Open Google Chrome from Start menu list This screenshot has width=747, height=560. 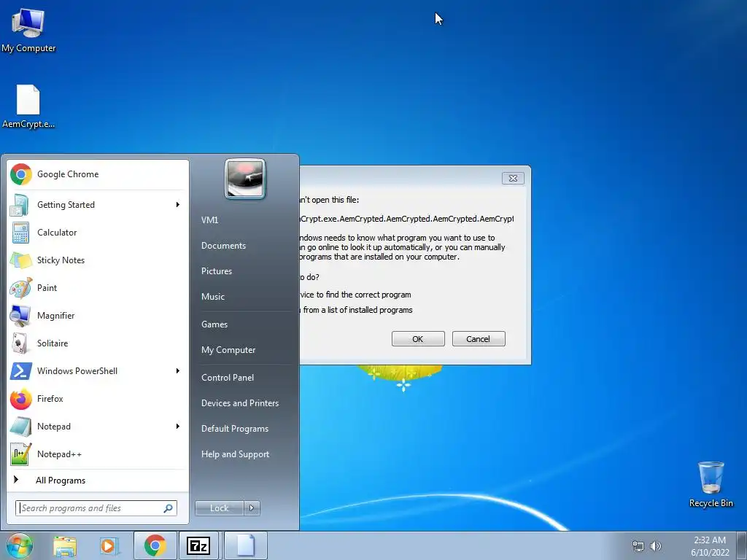point(98,174)
